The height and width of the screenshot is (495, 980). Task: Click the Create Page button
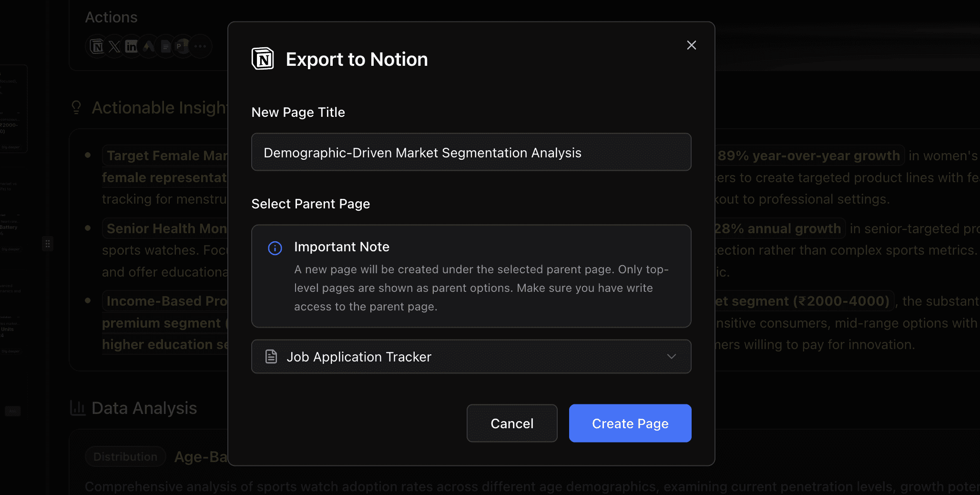[x=630, y=423]
